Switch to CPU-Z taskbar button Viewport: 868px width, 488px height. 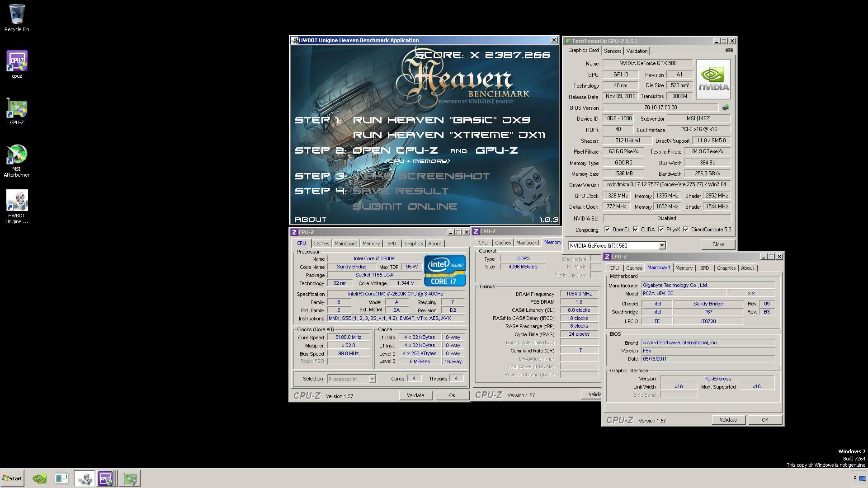106,478
